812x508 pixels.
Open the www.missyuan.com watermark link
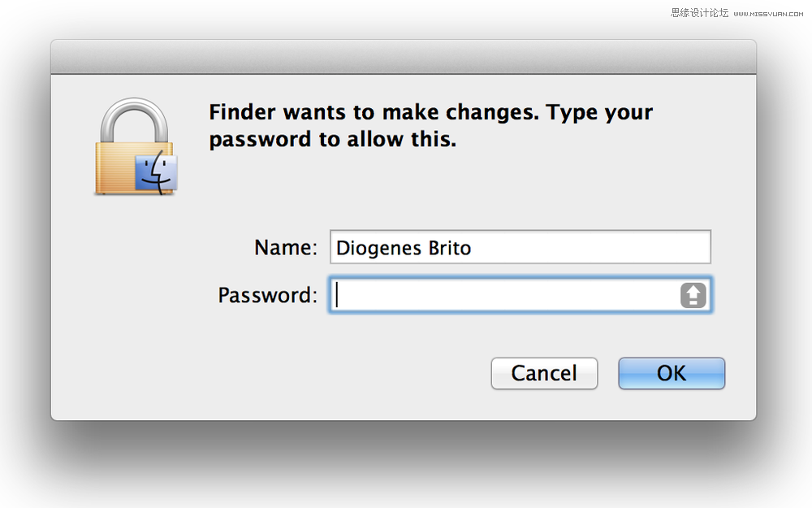768,14
